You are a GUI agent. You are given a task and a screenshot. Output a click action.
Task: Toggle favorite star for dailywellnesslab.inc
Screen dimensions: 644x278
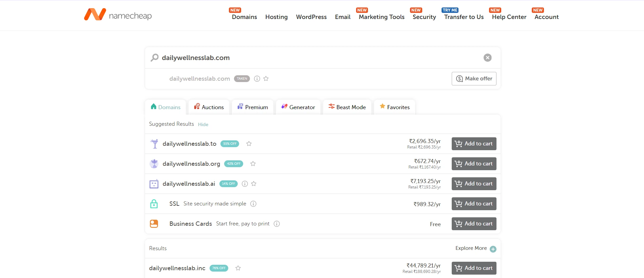(x=238, y=268)
